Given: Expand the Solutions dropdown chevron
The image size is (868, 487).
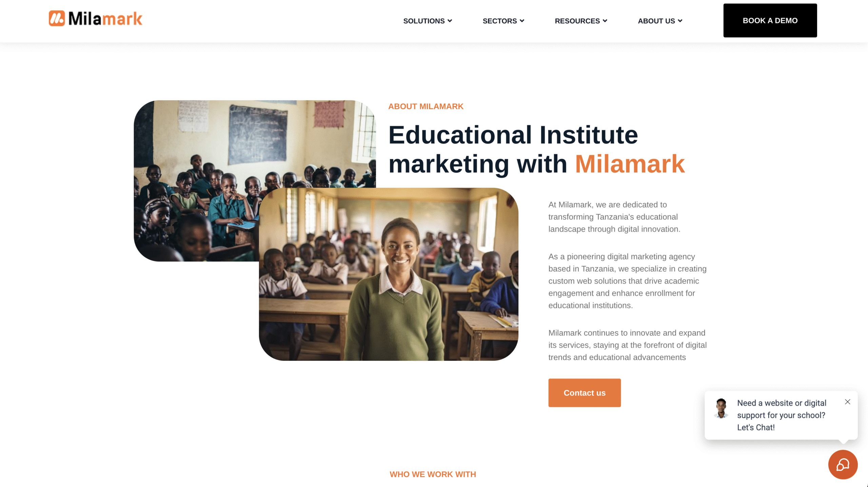Looking at the screenshot, I should click(450, 21).
